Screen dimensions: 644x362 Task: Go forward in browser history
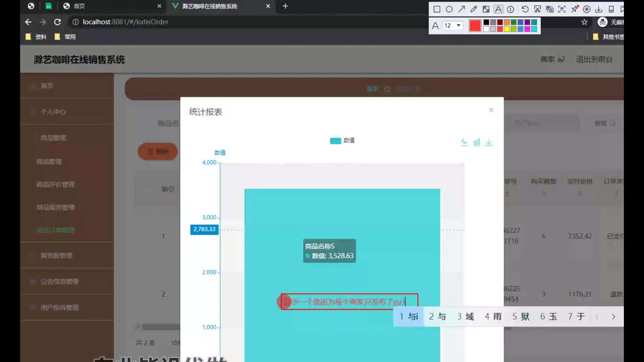pos(43,22)
